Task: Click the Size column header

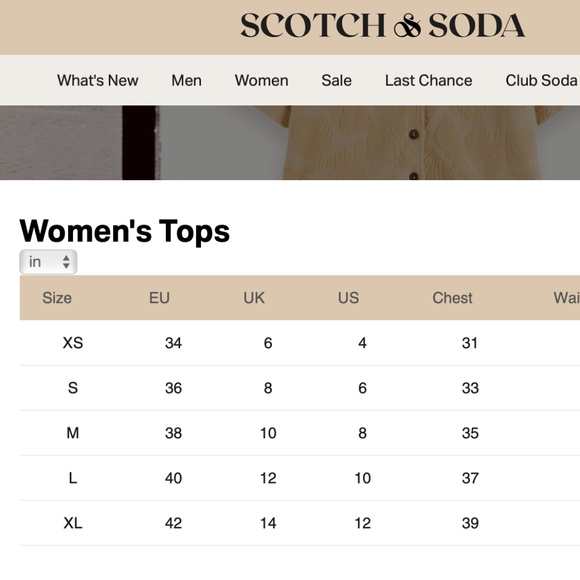Action: coord(57,298)
